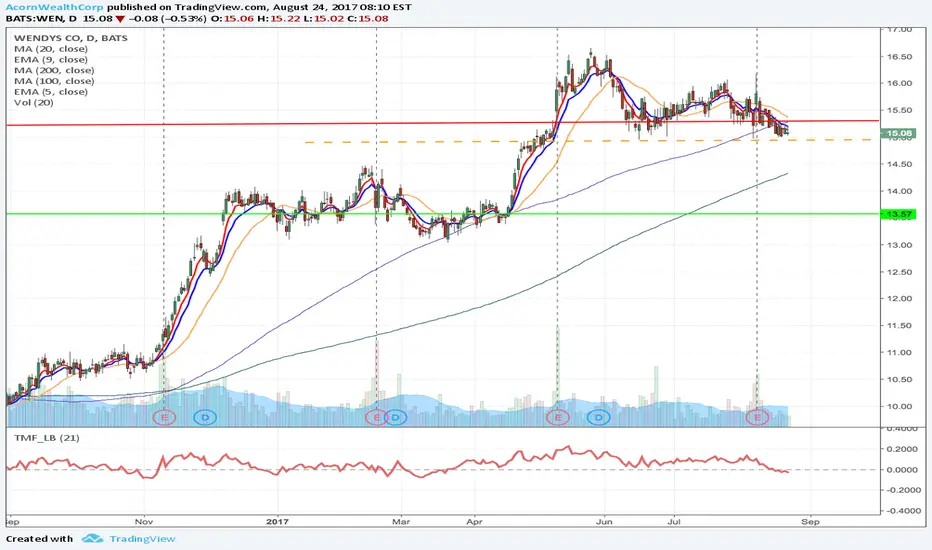Click the 2017 label on time axis
This screenshot has width=932, height=550.
(277, 521)
